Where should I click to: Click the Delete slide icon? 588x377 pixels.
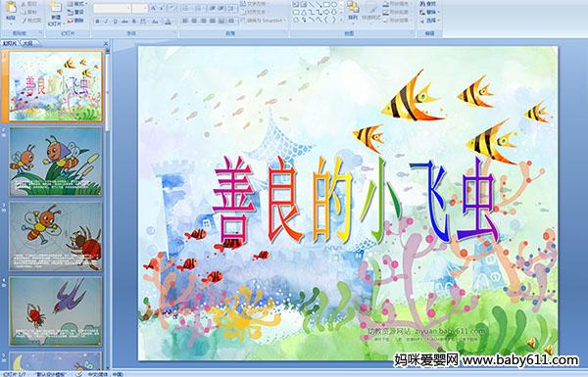(76, 21)
